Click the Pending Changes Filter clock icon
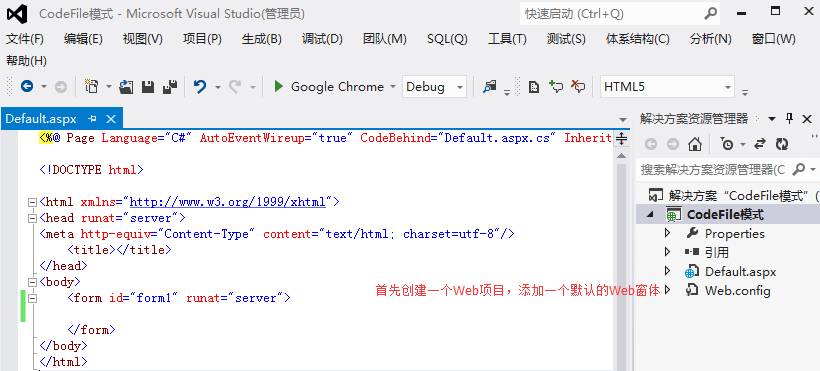 click(x=727, y=144)
